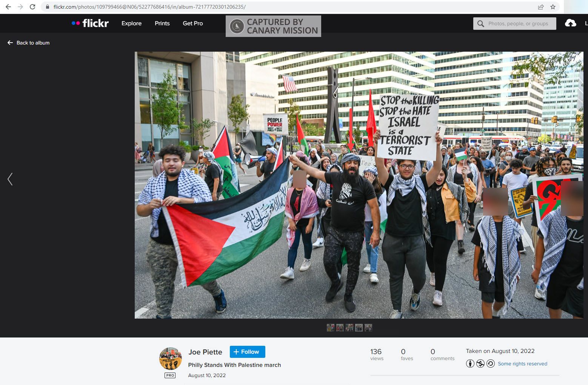Viewport: 588px width, 385px height.
Task: Click Joe Piette's profile avatar
Action: (171, 359)
